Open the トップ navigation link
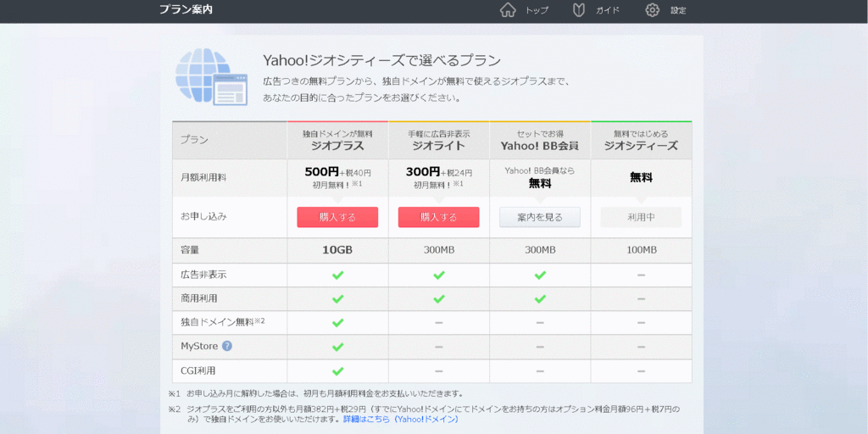Viewport: 868px width, 434px height. [x=537, y=10]
